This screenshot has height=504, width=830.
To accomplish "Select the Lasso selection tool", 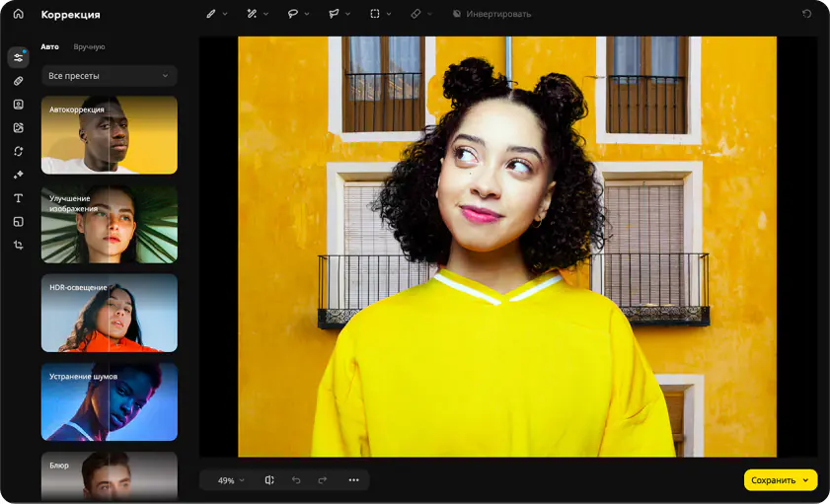I will pyautogui.click(x=292, y=14).
